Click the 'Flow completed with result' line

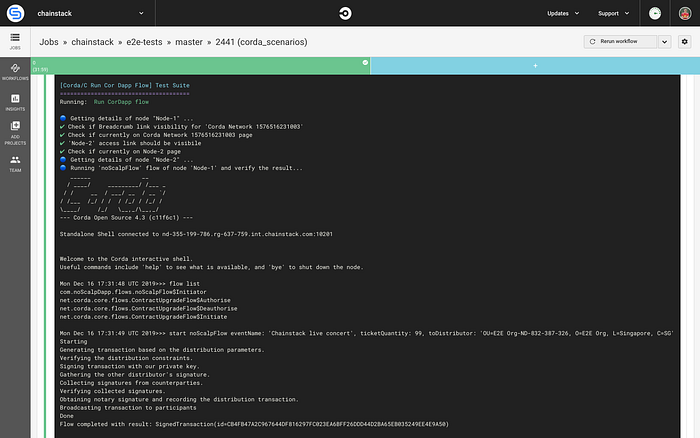click(x=254, y=424)
